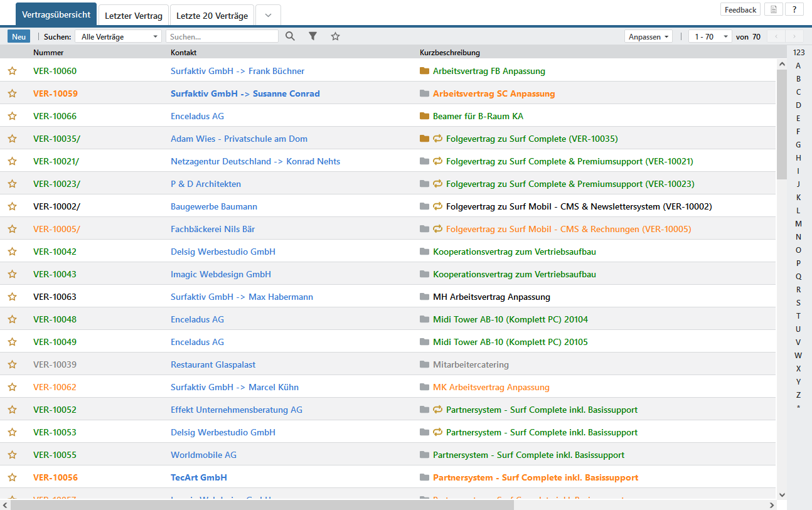Toggle favorite star for VER-10056
The height and width of the screenshot is (510, 812).
click(x=12, y=477)
